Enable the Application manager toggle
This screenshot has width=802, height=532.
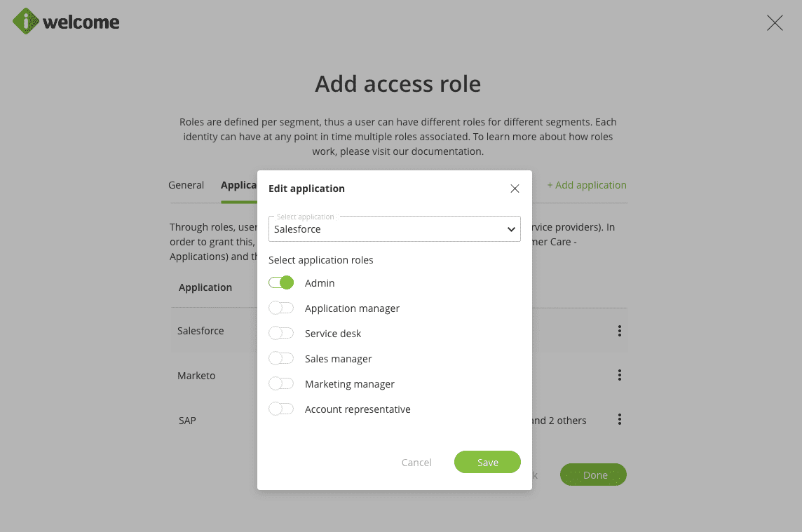click(x=281, y=308)
